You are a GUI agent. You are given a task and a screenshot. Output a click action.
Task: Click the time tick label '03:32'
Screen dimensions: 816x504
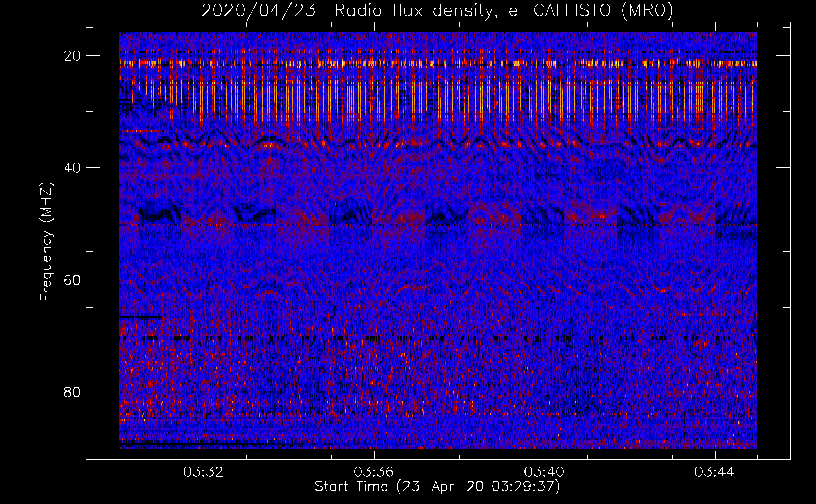(x=203, y=472)
